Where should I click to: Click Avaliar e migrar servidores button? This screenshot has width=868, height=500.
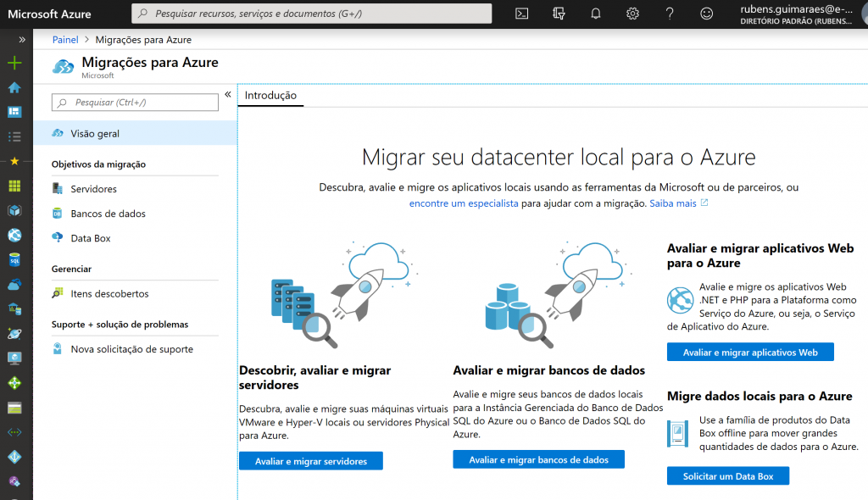pos(311,461)
